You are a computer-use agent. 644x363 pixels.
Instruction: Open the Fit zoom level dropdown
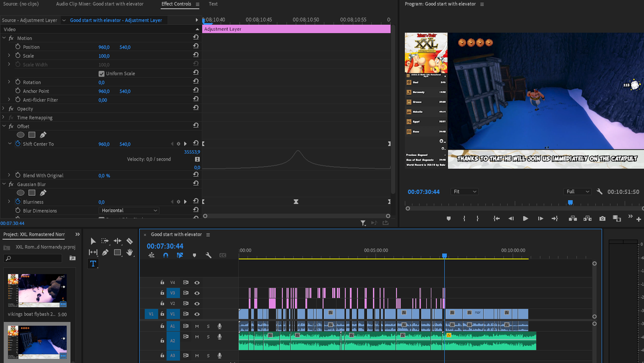[x=464, y=192]
